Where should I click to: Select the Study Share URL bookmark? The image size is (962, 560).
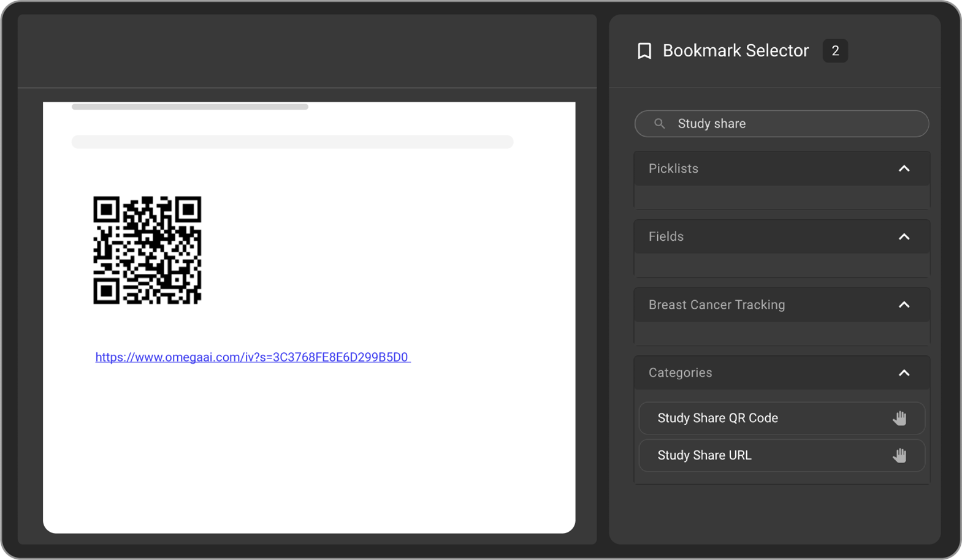point(704,456)
